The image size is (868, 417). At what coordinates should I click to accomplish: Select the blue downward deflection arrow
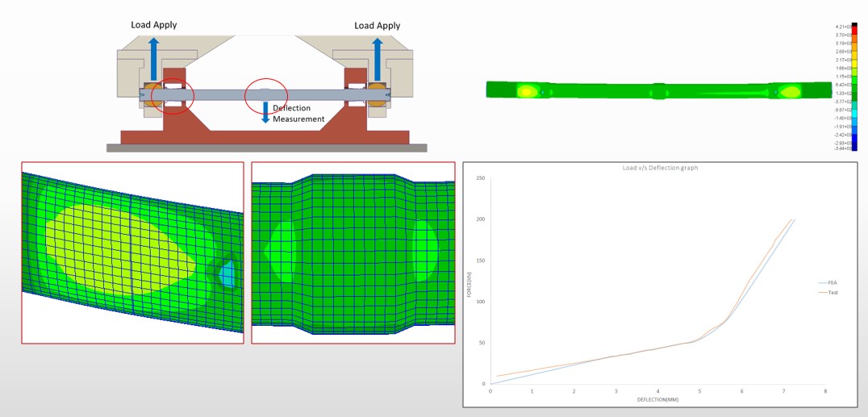point(266,113)
